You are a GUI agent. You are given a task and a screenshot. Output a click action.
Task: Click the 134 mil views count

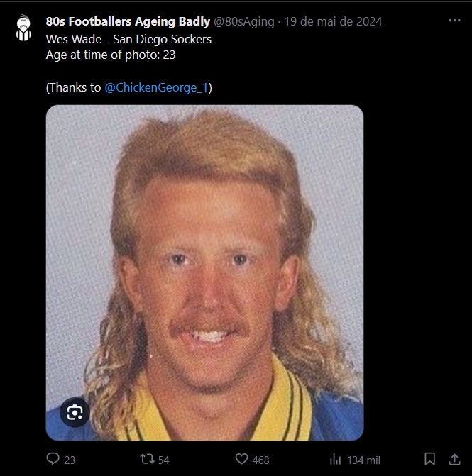pos(363,460)
